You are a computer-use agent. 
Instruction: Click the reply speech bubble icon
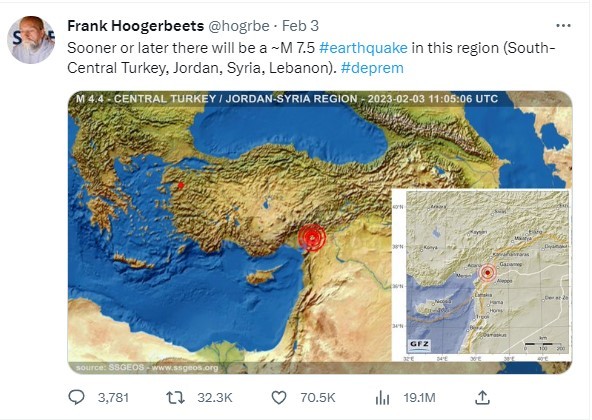pyautogui.click(x=76, y=397)
